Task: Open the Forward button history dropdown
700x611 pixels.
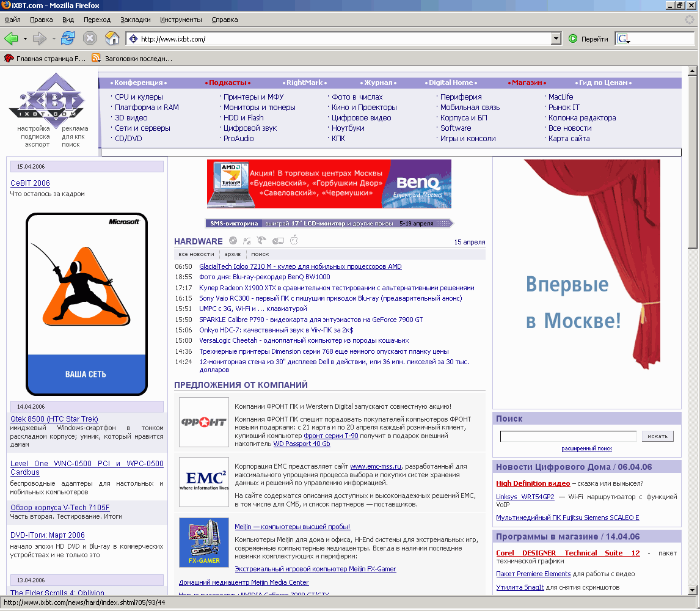Action: (x=54, y=39)
